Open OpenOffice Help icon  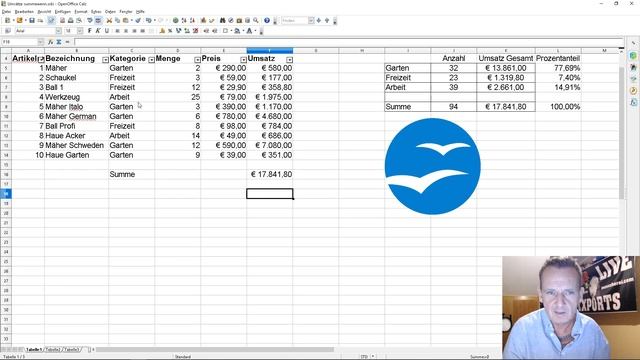267,20
